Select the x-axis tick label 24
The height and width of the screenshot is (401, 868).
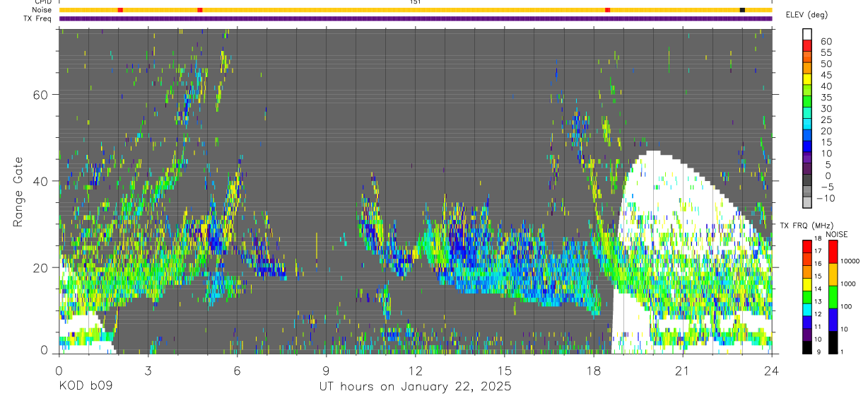[772, 370]
